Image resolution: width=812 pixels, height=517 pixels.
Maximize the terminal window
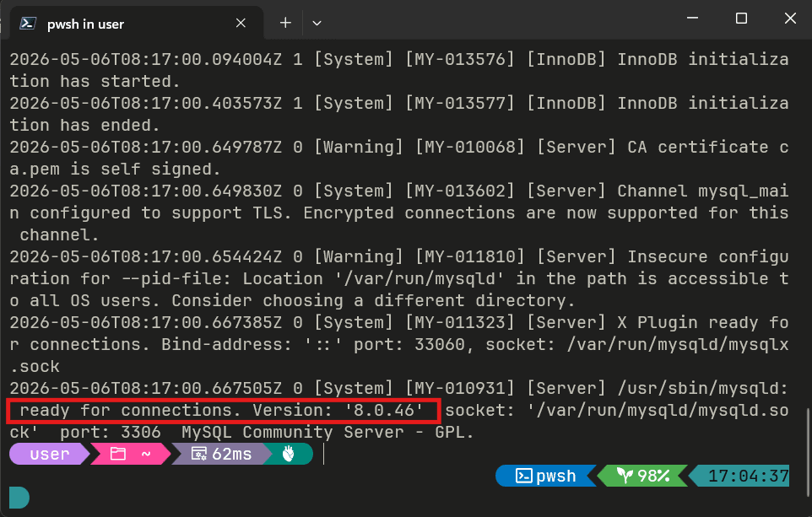(x=741, y=19)
